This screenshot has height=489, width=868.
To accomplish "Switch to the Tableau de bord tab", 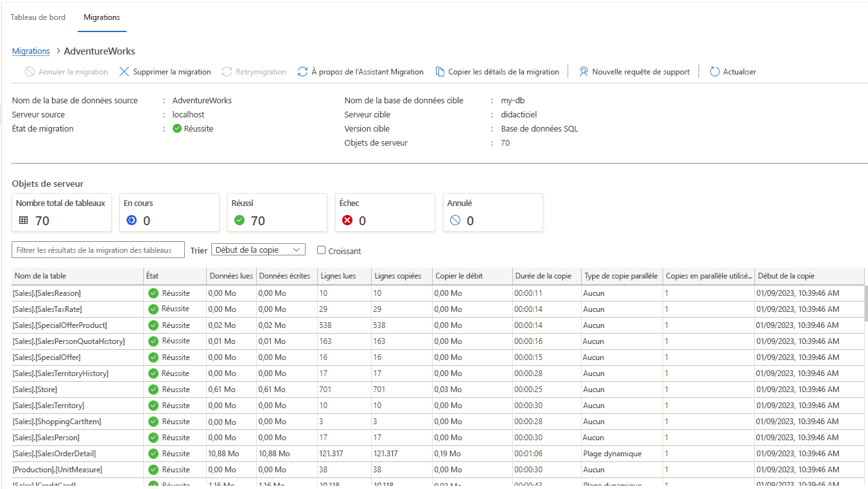I will (x=37, y=17).
